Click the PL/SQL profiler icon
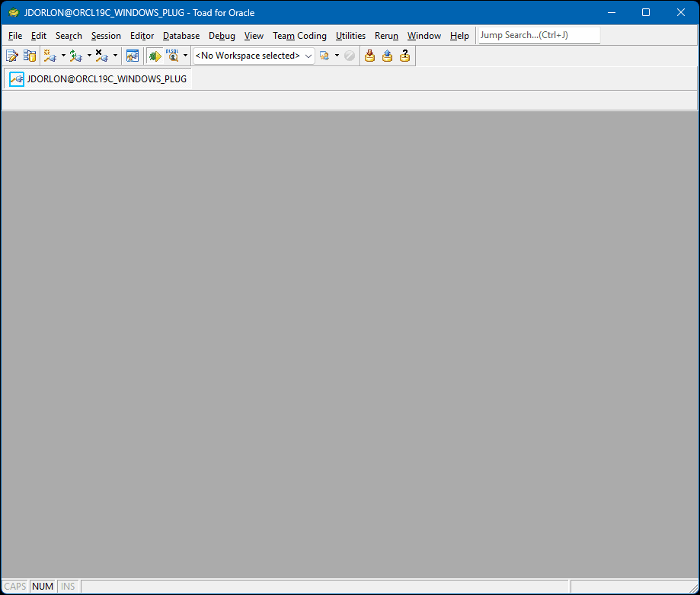Viewport: 700px width, 595px height. (172, 56)
